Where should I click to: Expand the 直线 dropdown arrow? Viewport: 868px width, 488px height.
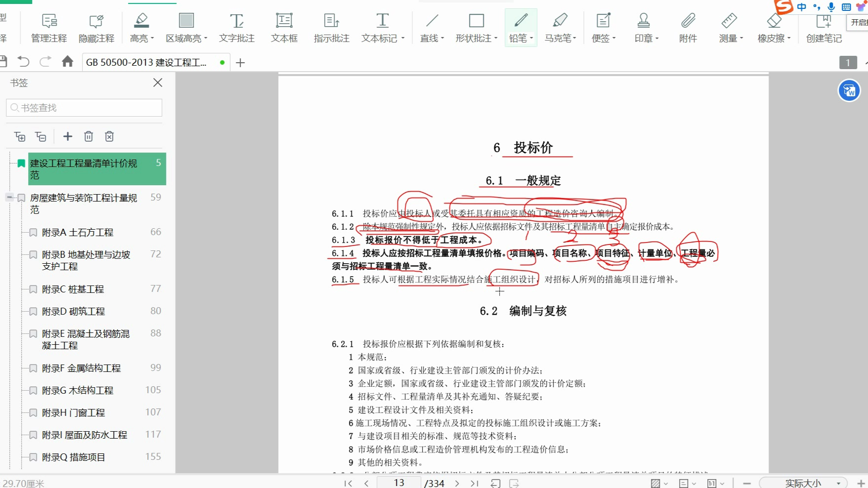point(442,38)
